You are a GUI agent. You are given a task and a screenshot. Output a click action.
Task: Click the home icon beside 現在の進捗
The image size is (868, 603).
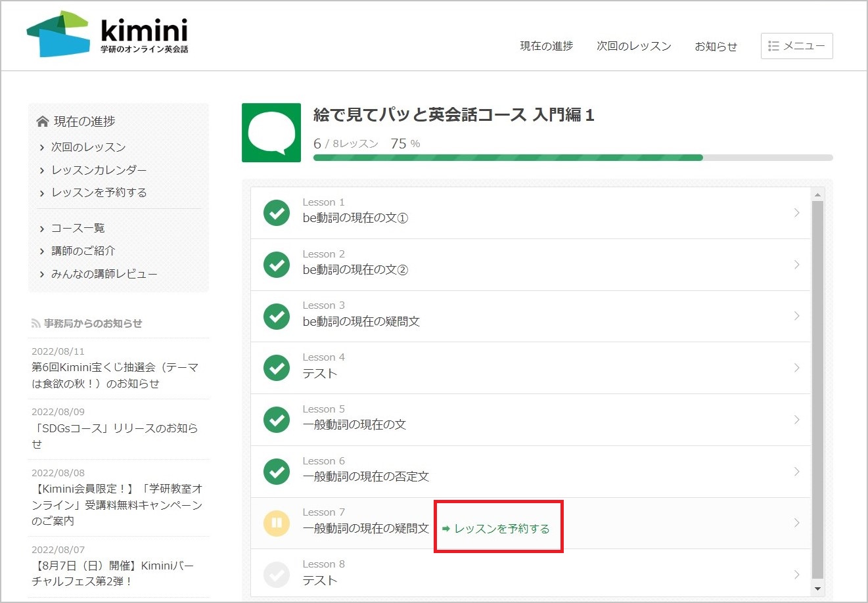click(41, 121)
